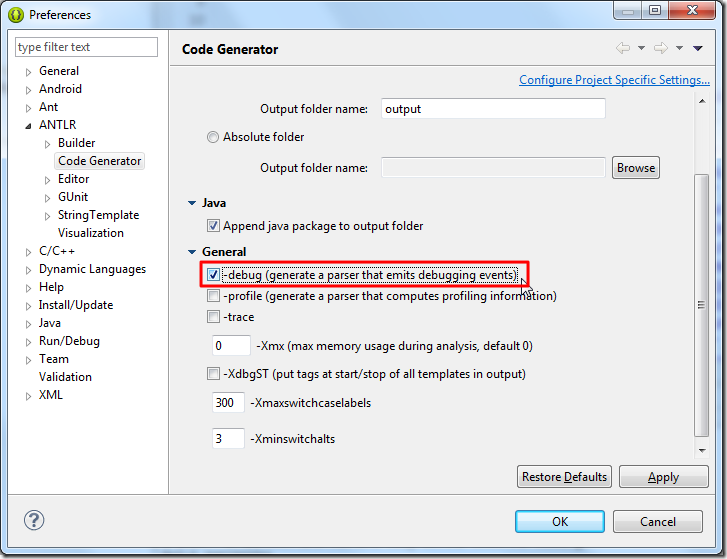Click the type filter text field
727x559 pixels.
[x=87, y=47]
